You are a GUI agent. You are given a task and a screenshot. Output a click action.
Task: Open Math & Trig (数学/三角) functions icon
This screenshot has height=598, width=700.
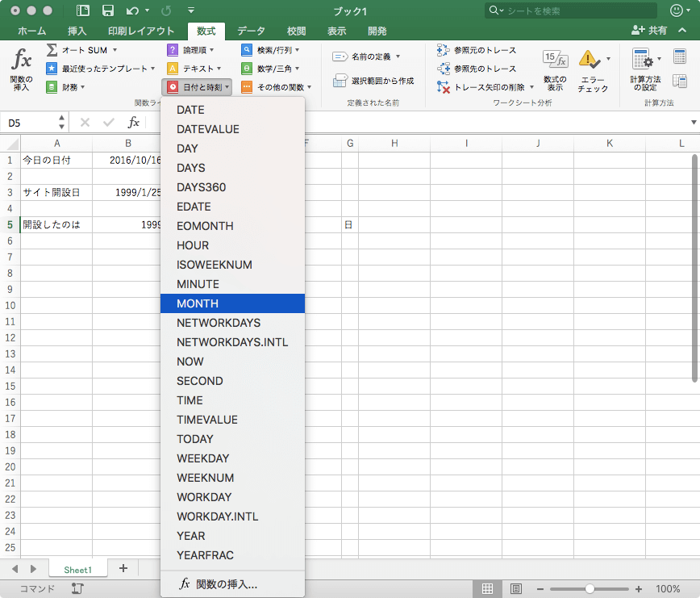(247, 69)
